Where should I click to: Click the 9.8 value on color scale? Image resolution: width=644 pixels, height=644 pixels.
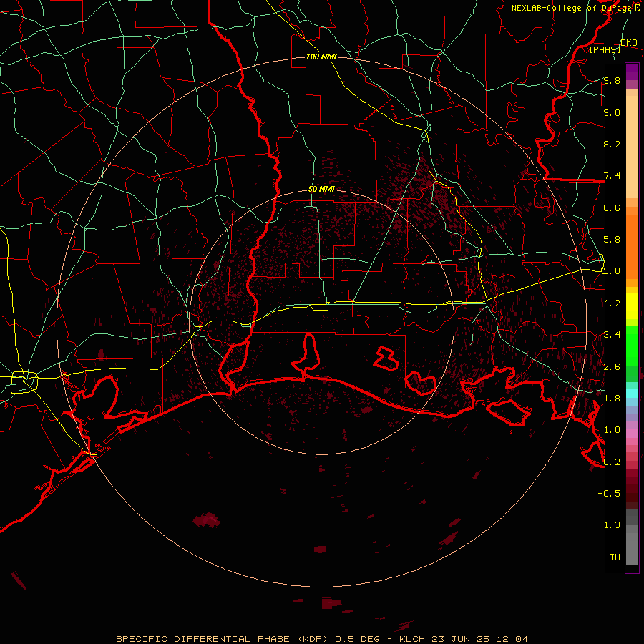pos(612,81)
